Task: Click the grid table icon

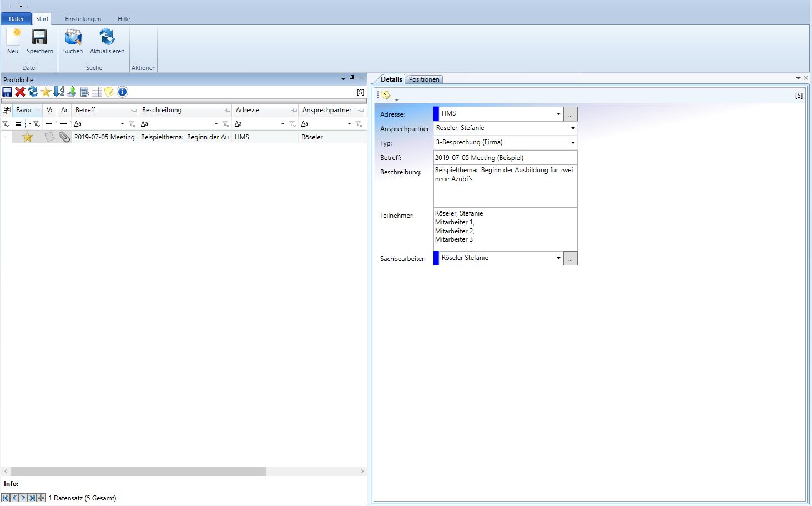Action: click(x=97, y=92)
